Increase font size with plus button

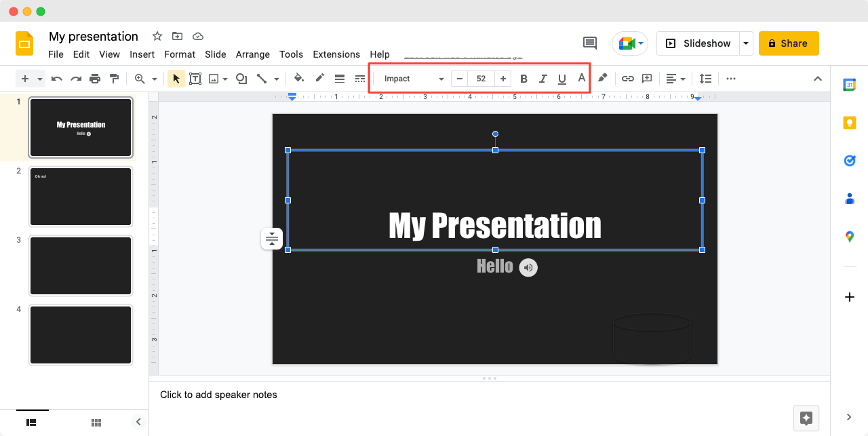(x=503, y=79)
